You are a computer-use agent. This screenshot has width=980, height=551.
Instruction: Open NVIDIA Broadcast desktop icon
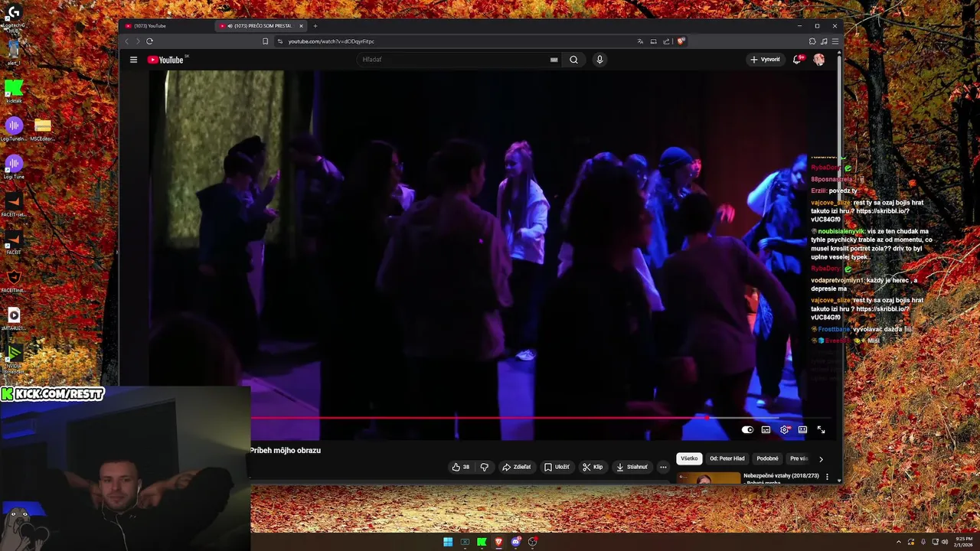(14, 357)
